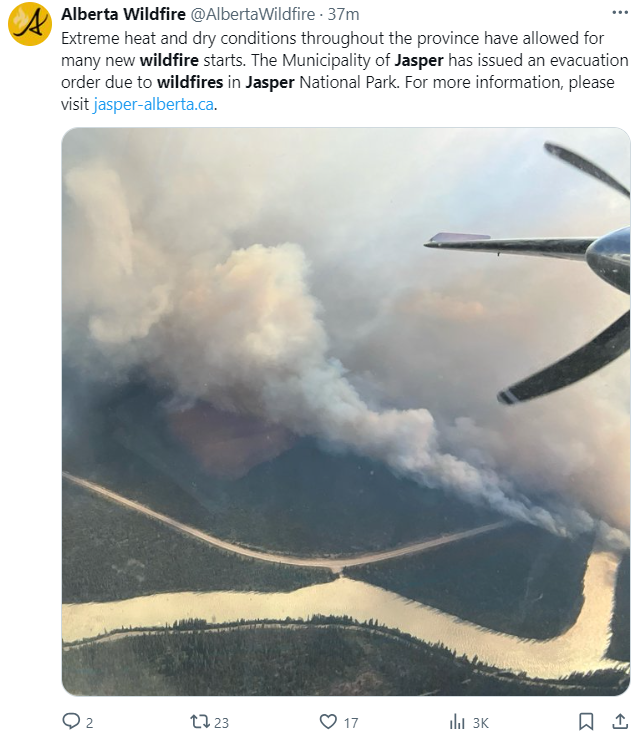Screen dimensions: 641x737
Task: Open the Alberta Wildfire profile avatar
Action: (x=30, y=24)
